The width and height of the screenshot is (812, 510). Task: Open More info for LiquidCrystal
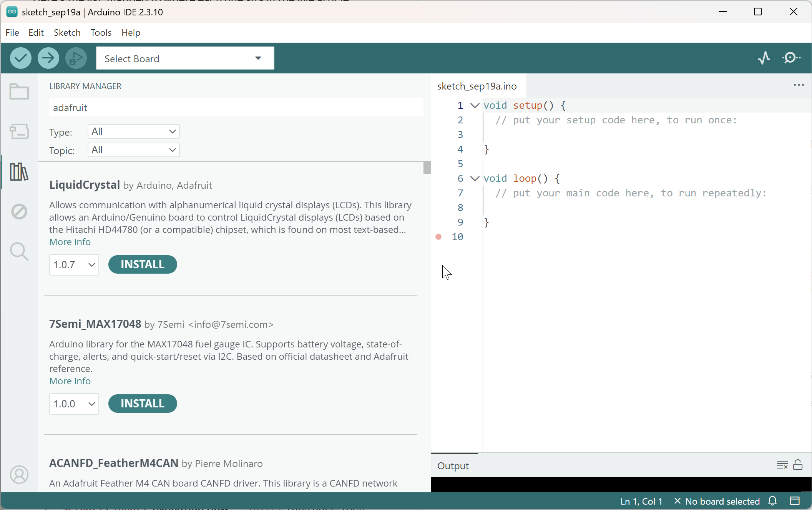(70, 242)
